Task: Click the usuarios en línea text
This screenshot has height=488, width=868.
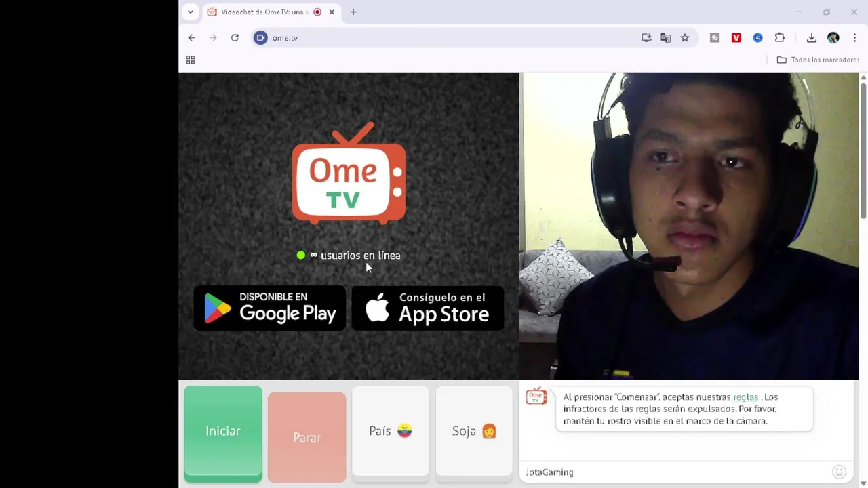Action: point(360,256)
